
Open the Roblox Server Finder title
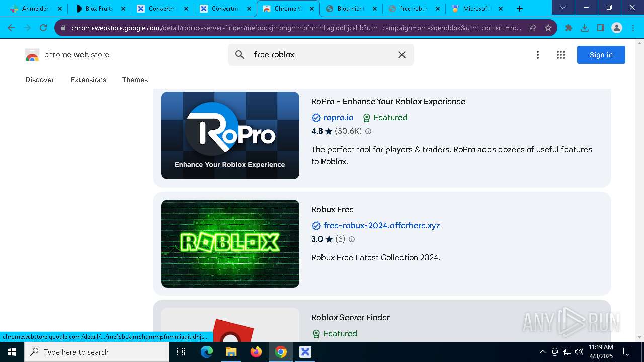[x=351, y=318]
